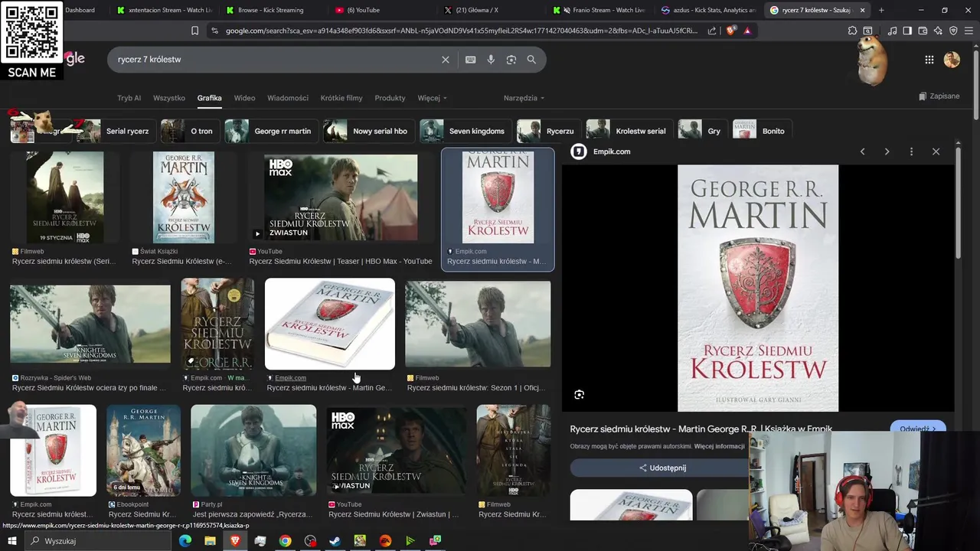
Task: Start voice search with the microphone icon
Action: point(491,60)
